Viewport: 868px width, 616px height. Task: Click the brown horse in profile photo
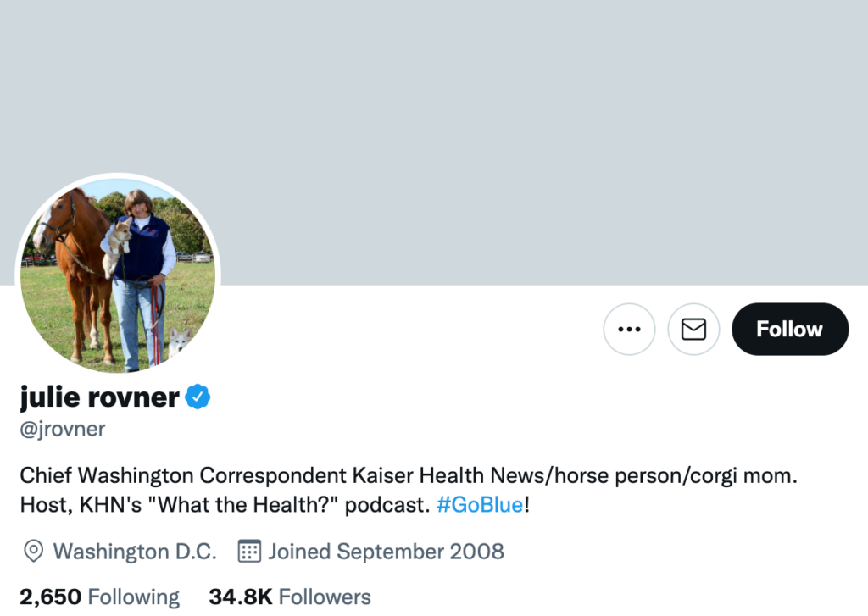click(81, 254)
